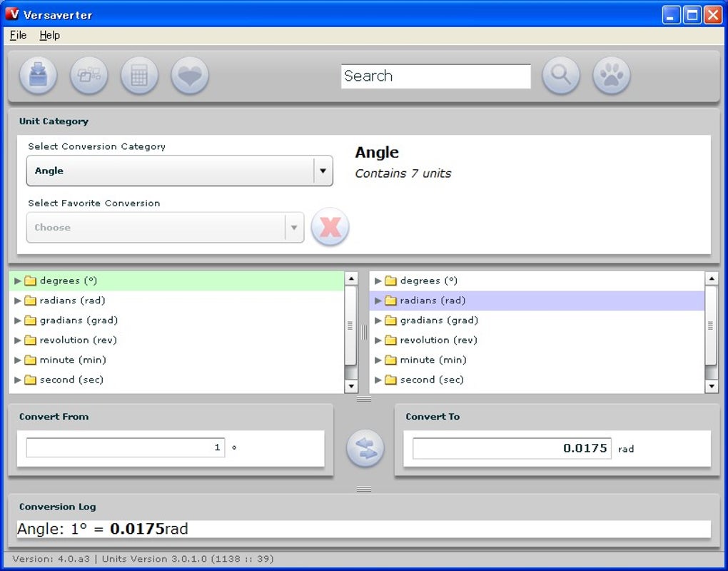Close the Versaverter window
The height and width of the screenshot is (571, 728).
click(x=713, y=15)
